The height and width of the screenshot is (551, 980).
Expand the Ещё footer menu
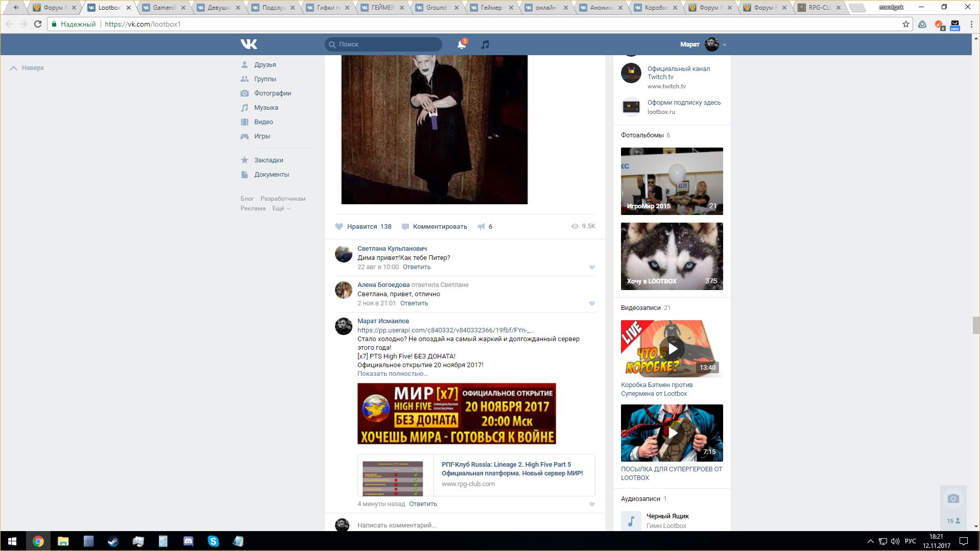(281, 208)
